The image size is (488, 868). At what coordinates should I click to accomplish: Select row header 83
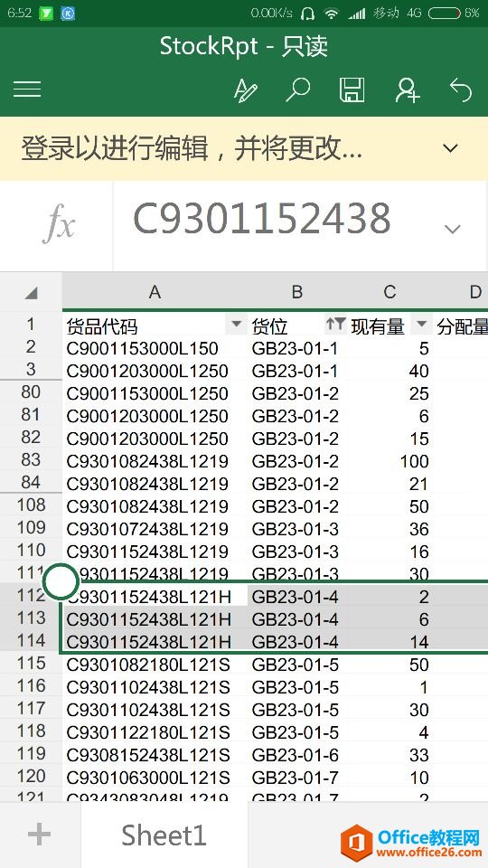point(31,460)
